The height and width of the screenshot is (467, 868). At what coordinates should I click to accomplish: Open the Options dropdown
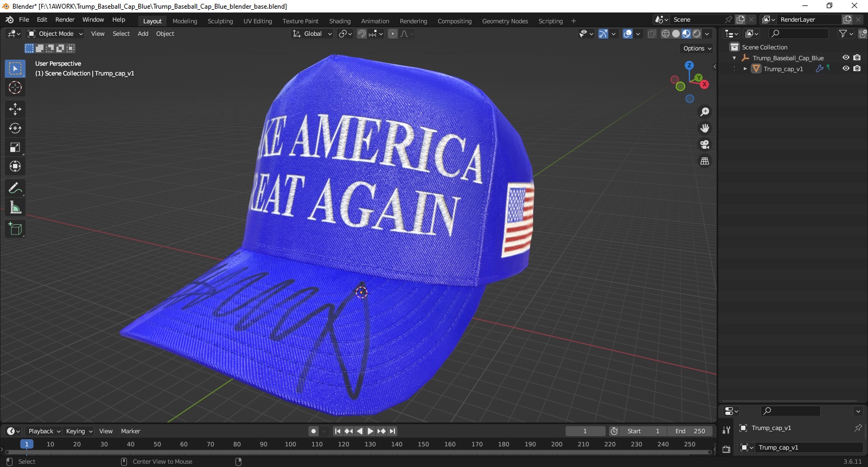pyautogui.click(x=697, y=48)
